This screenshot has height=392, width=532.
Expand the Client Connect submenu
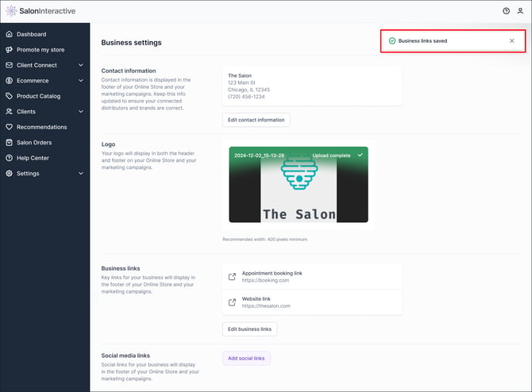(81, 65)
